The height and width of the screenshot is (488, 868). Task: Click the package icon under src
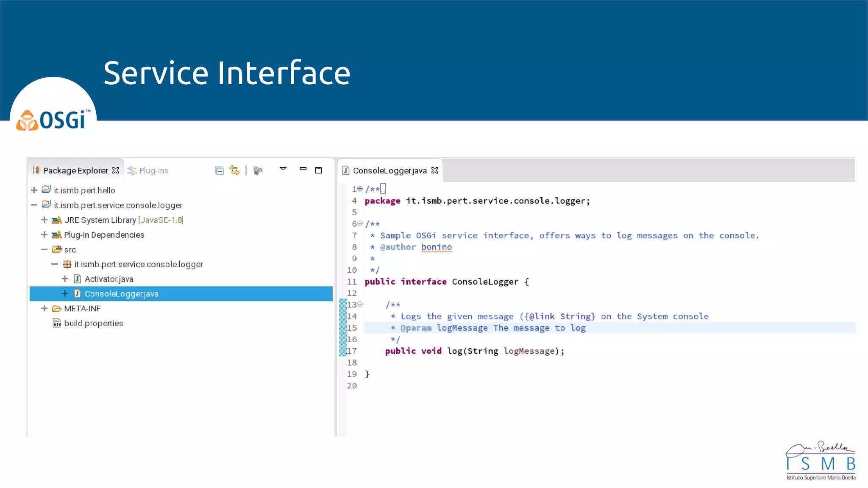pyautogui.click(x=67, y=264)
